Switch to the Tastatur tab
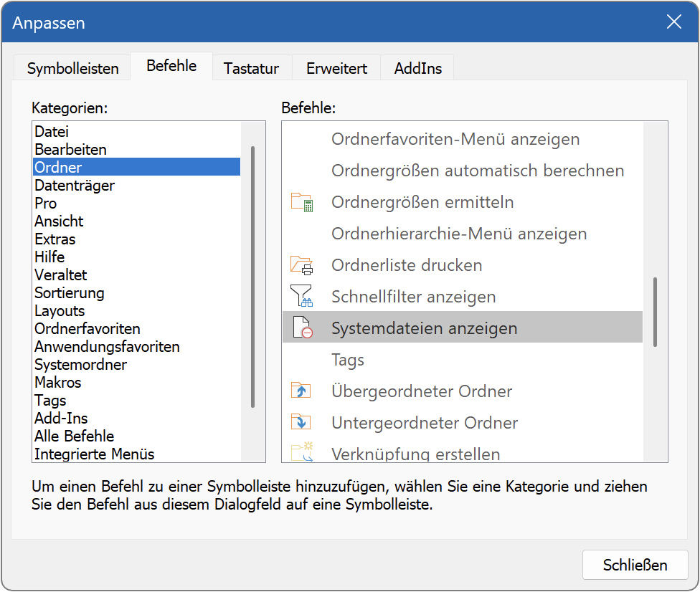This screenshot has height=592, width=700. 251,67
